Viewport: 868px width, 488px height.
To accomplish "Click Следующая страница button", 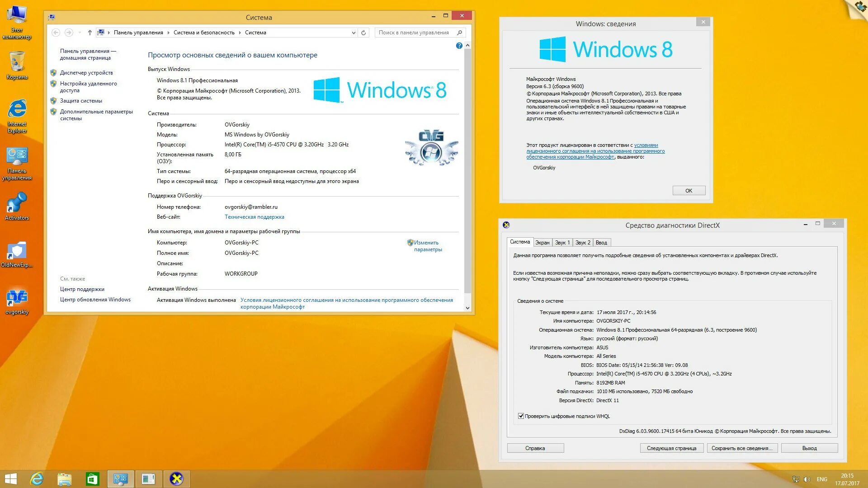I will point(671,448).
